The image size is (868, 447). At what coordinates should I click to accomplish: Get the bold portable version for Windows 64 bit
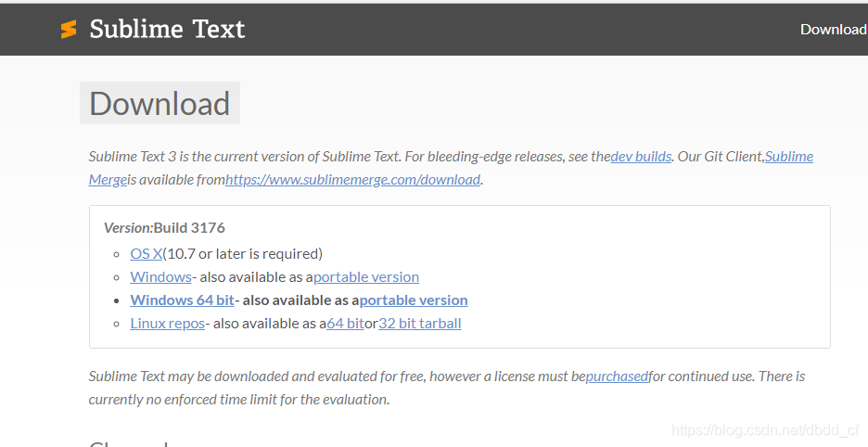(414, 300)
